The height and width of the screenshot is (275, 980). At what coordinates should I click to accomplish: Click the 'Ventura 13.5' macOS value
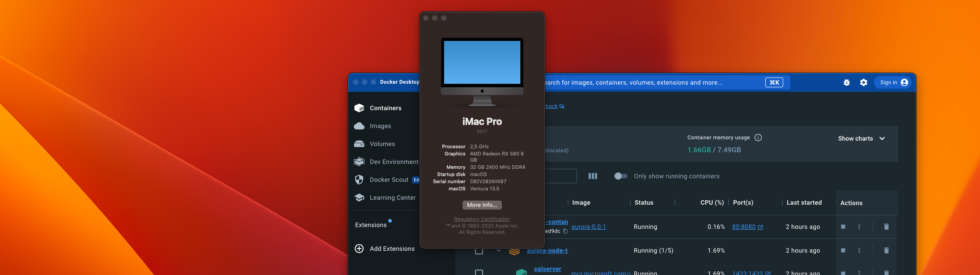pyautogui.click(x=484, y=189)
